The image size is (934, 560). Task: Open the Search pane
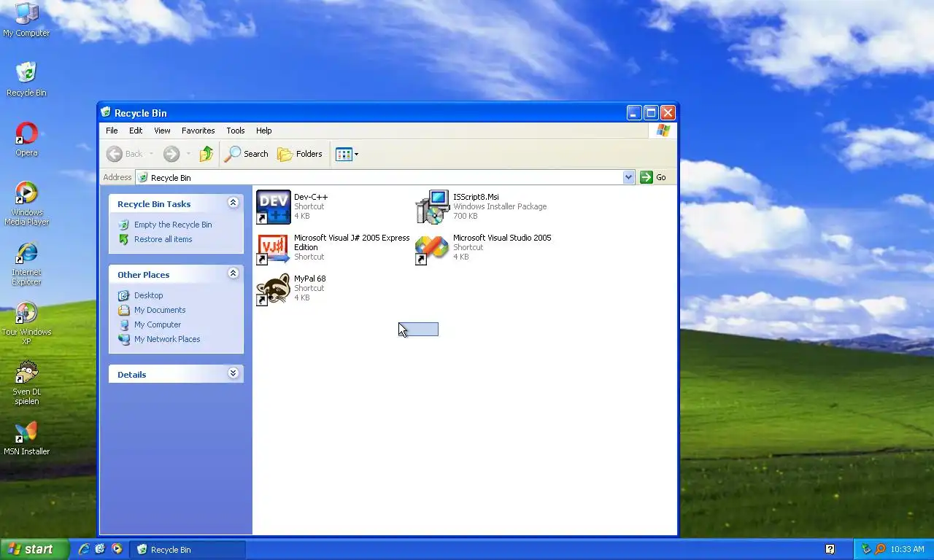[x=247, y=154]
